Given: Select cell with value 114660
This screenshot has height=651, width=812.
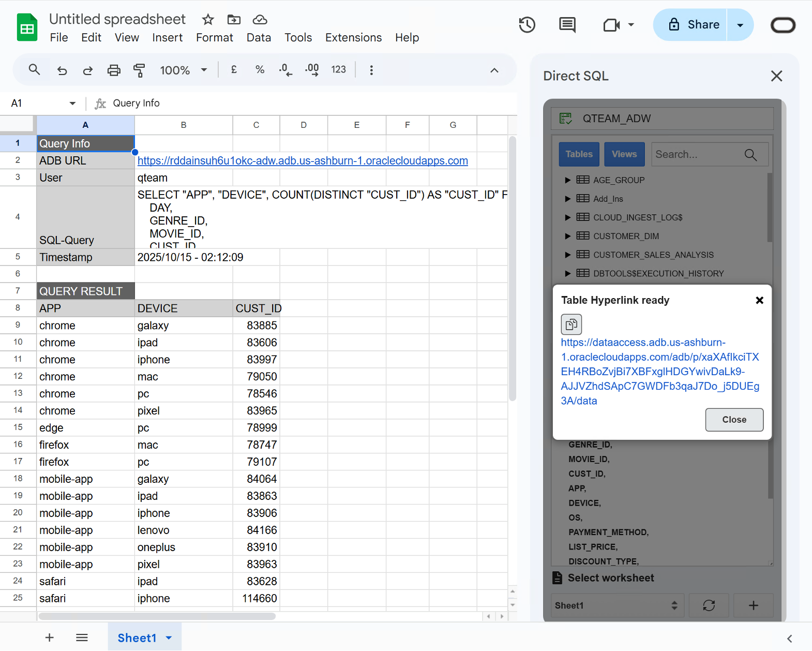Looking at the screenshot, I should coord(256,598).
